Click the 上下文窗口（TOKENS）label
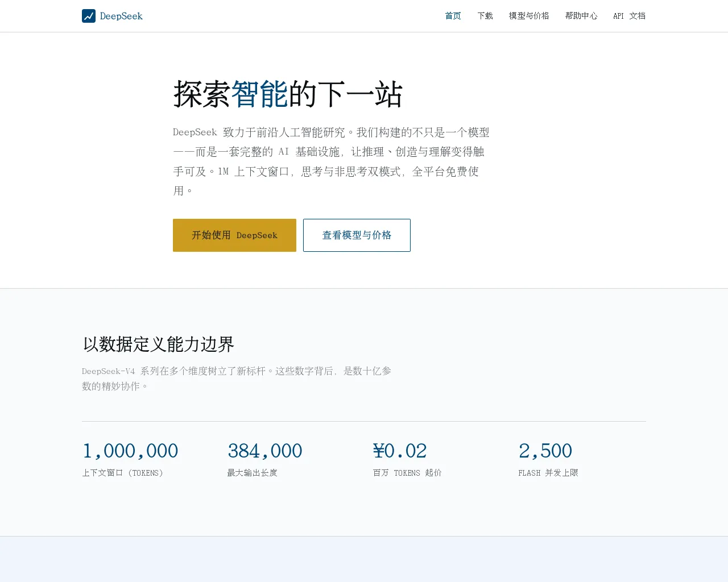This screenshot has width=728, height=582. (123, 473)
